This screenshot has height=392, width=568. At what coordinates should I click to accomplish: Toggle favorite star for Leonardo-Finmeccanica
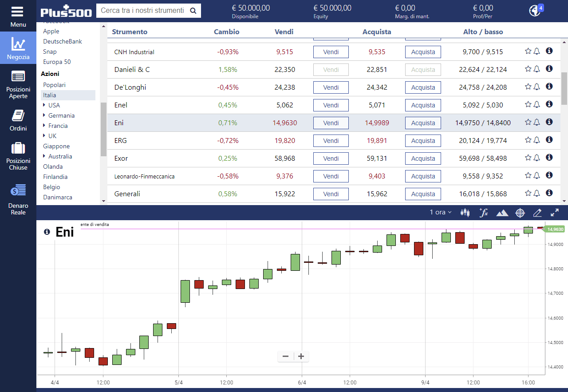pos(528,175)
